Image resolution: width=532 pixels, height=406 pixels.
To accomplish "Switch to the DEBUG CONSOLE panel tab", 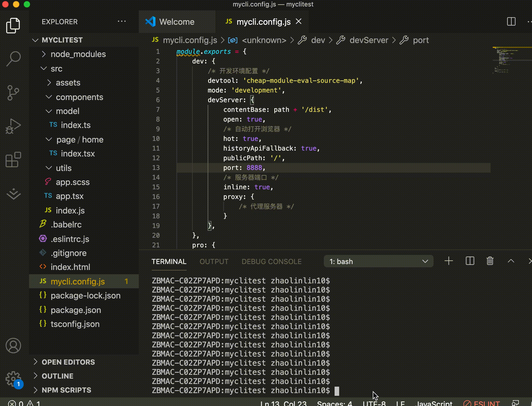I will click(272, 262).
